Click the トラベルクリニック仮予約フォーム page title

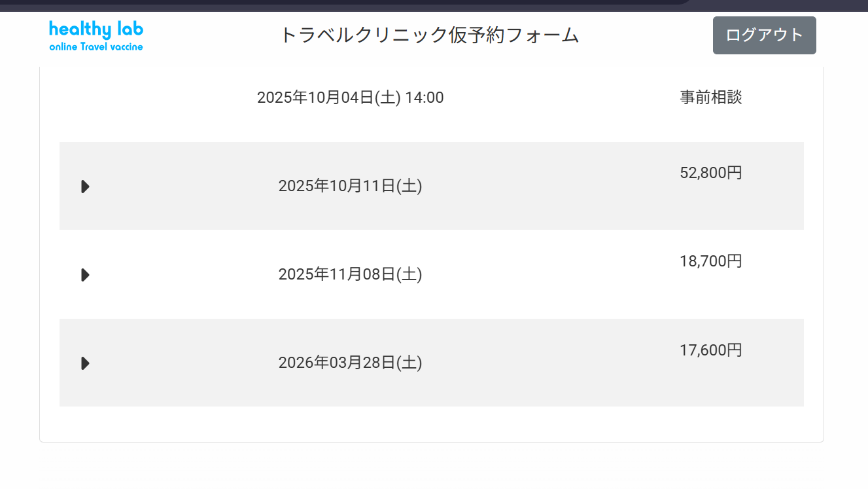[x=429, y=35]
